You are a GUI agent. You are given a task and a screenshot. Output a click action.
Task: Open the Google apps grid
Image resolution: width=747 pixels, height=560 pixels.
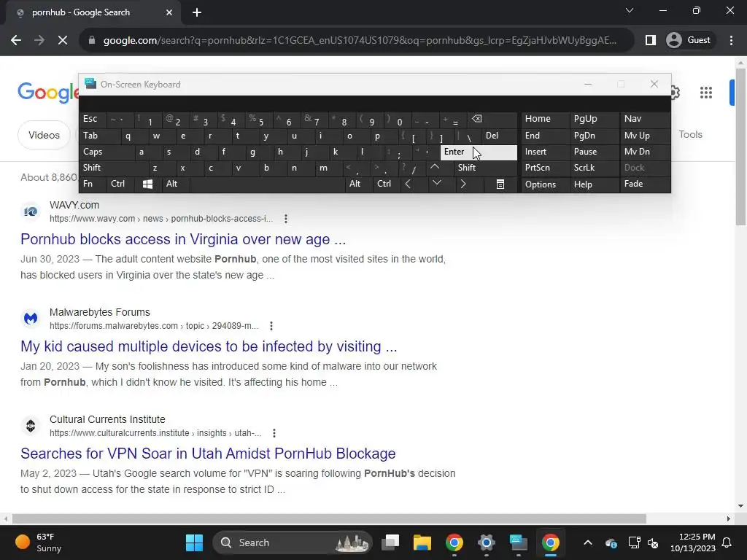(706, 93)
